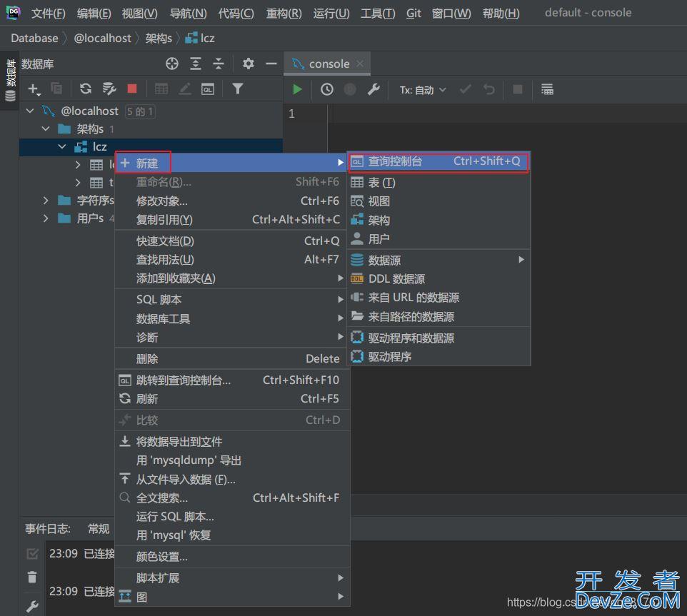Viewport: 687px width, 616px height.
Task: Click the add new data source plus icon
Action: click(34, 89)
